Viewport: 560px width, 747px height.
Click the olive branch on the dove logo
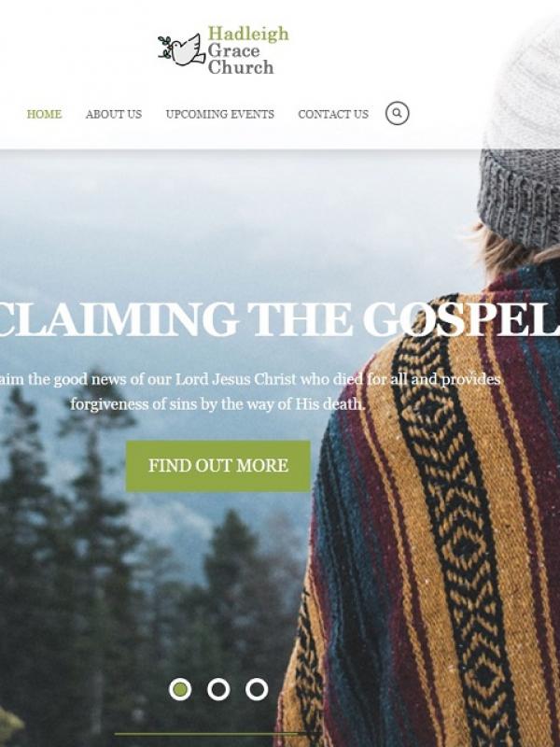point(164,48)
